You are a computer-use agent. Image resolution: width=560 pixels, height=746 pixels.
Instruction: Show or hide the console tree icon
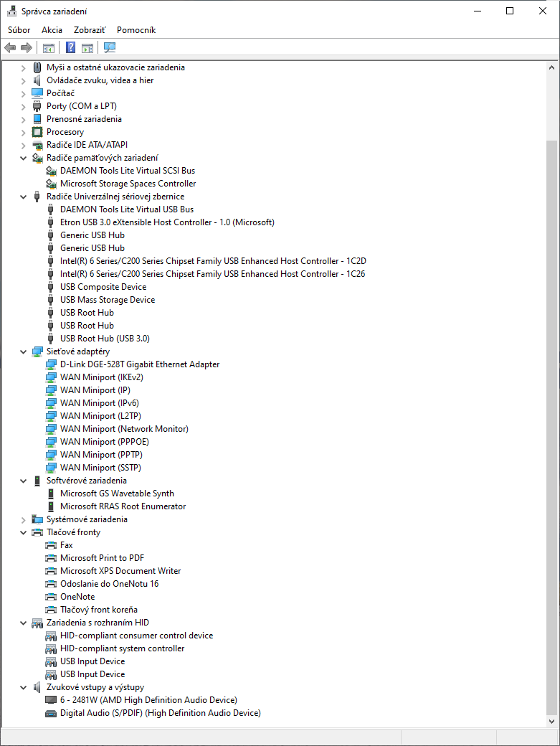(x=49, y=47)
